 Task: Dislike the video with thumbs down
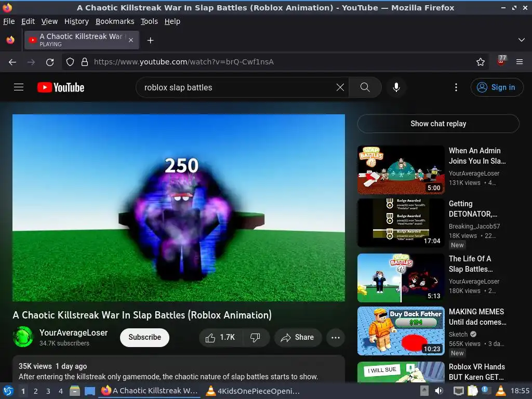click(x=255, y=337)
